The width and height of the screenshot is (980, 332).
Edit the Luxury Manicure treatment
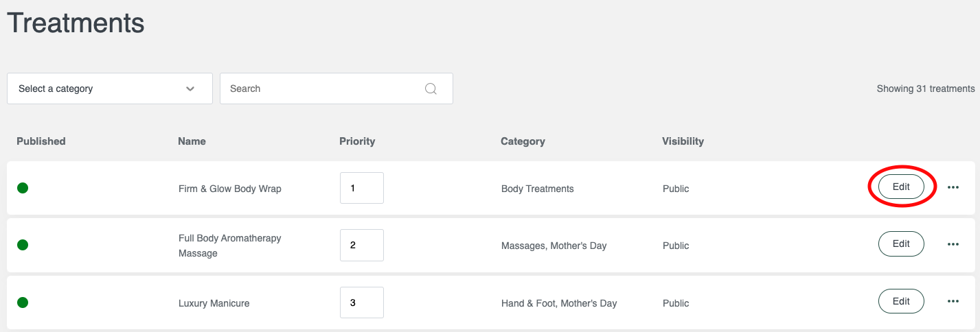click(901, 301)
